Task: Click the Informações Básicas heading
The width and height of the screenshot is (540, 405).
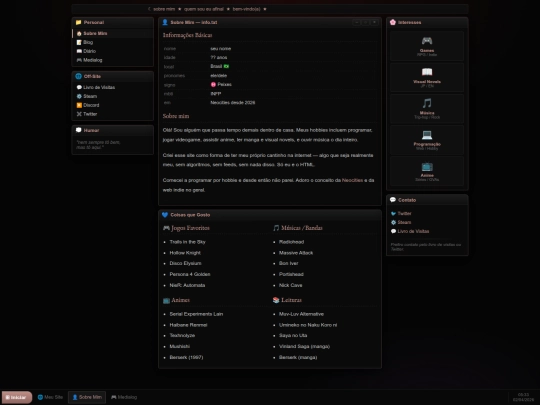Action: click(x=187, y=35)
